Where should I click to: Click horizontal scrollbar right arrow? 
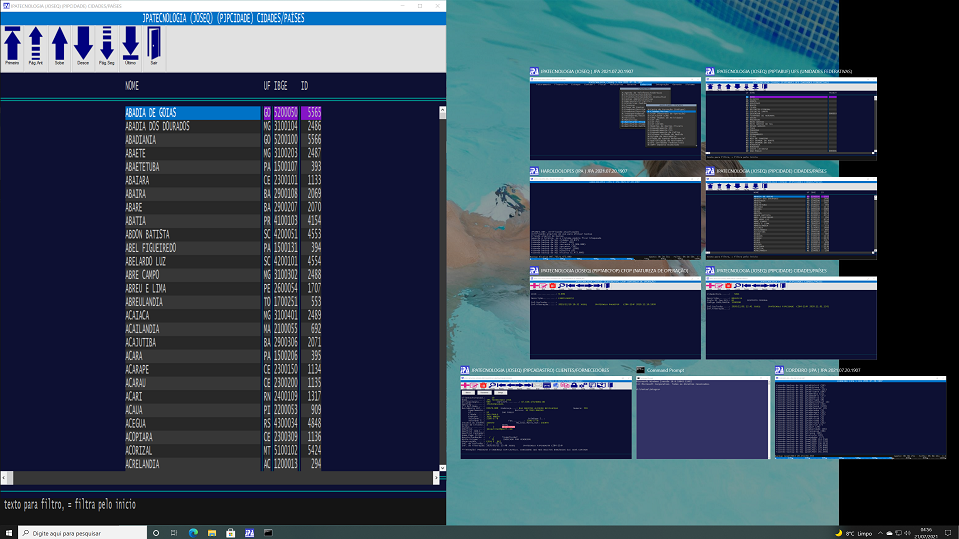436,477
